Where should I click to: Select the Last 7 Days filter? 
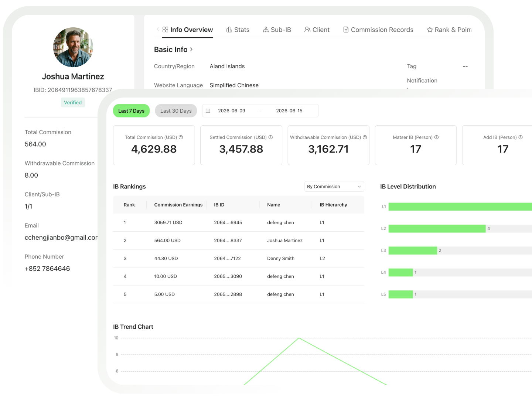pos(131,111)
